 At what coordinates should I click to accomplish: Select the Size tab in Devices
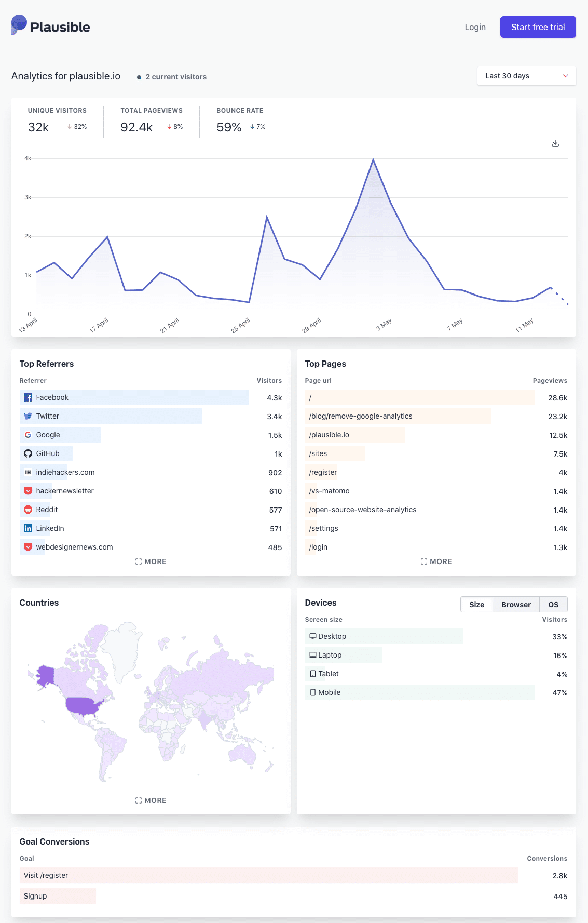pyautogui.click(x=476, y=605)
